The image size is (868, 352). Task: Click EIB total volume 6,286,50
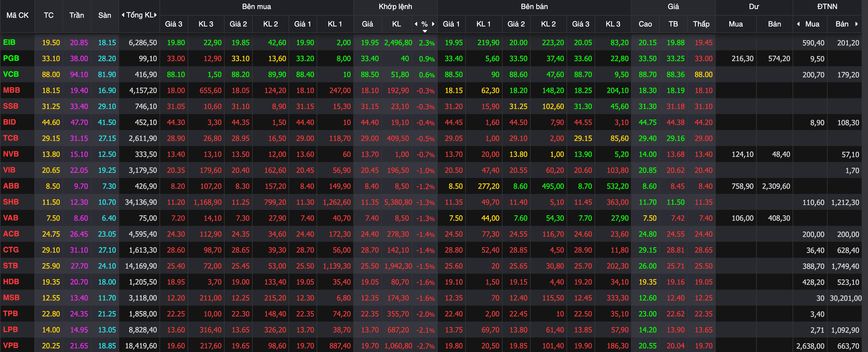(143, 43)
